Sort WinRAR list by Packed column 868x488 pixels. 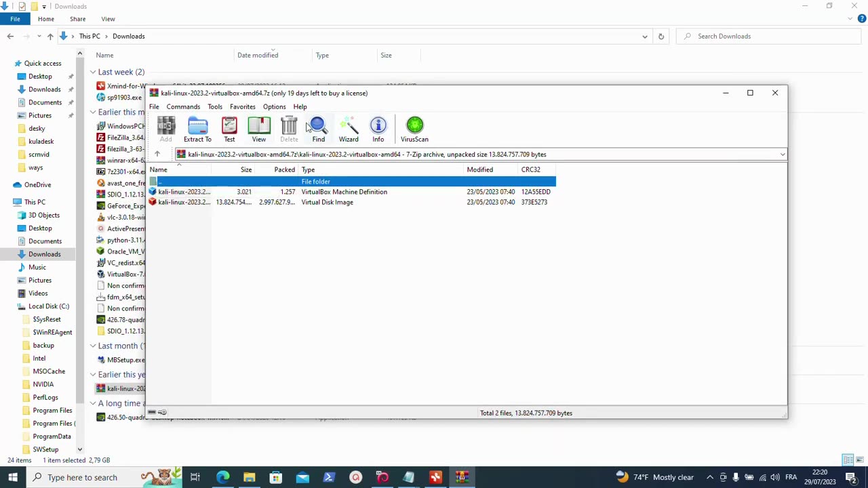click(x=277, y=169)
